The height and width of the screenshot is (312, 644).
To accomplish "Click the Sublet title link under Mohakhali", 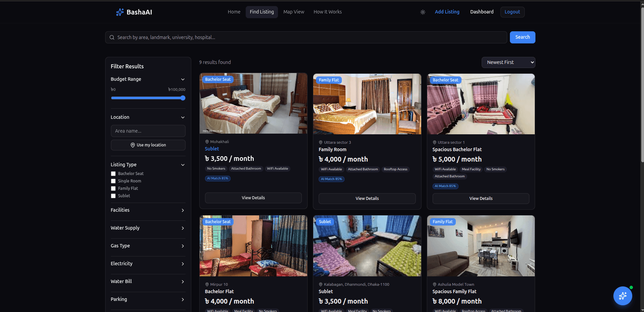I will (212, 149).
